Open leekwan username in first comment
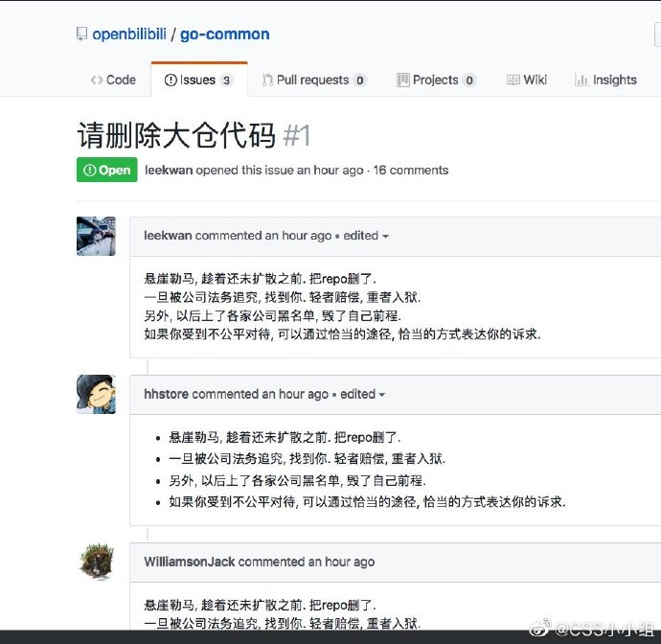 pyautogui.click(x=168, y=236)
